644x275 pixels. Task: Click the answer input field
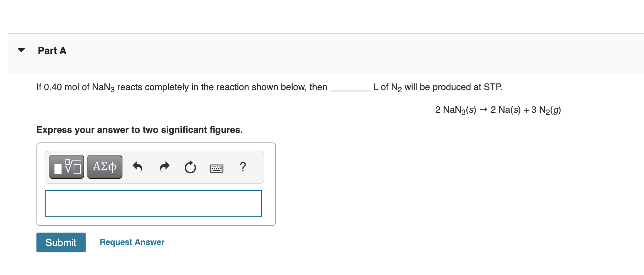click(154, 204)
